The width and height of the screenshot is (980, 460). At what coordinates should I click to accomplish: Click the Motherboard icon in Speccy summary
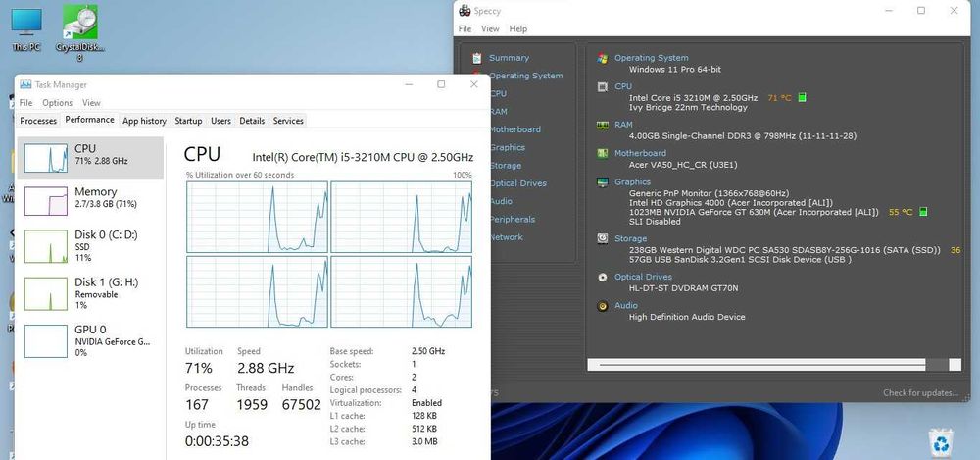[x=603, y=153]
